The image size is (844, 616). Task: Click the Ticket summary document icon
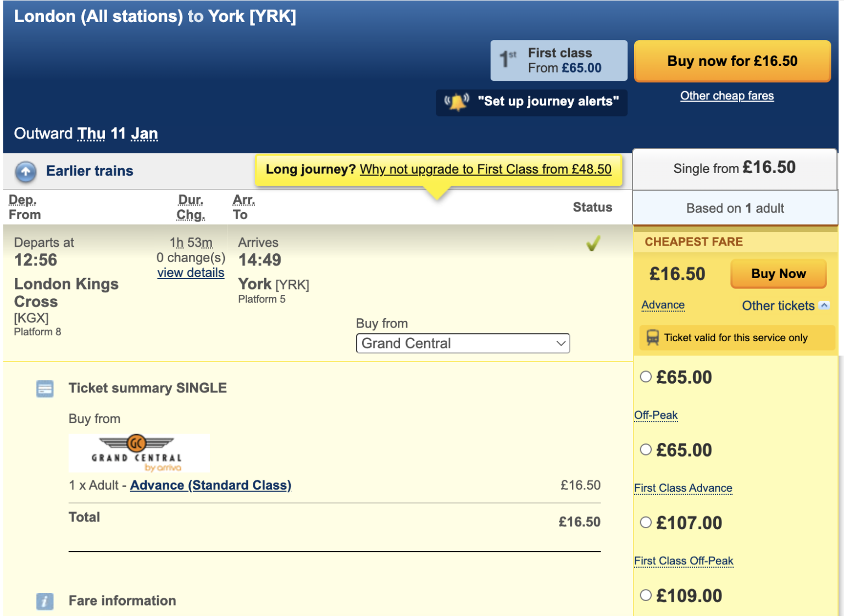(x=45, y=389)
